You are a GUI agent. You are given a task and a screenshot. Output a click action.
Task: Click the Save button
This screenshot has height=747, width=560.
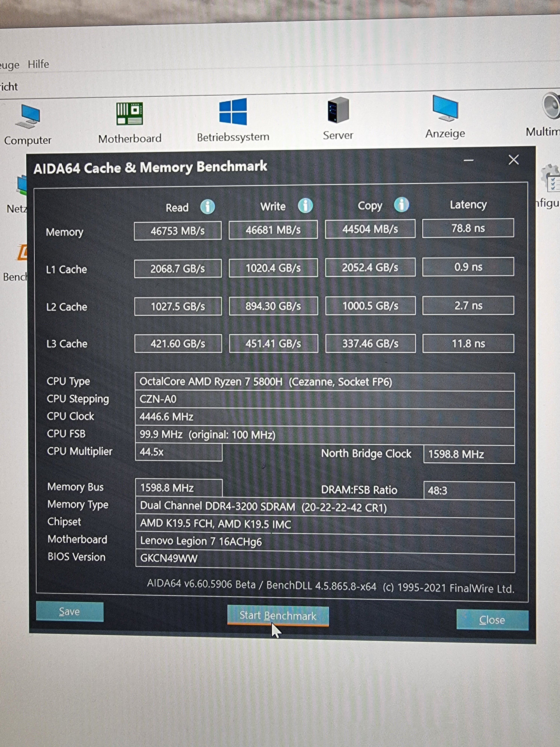coord(70,612)
